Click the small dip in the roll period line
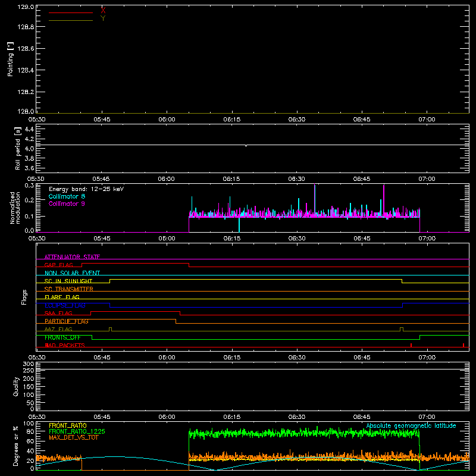Viewport: 476px width, 476px height. 246,146
